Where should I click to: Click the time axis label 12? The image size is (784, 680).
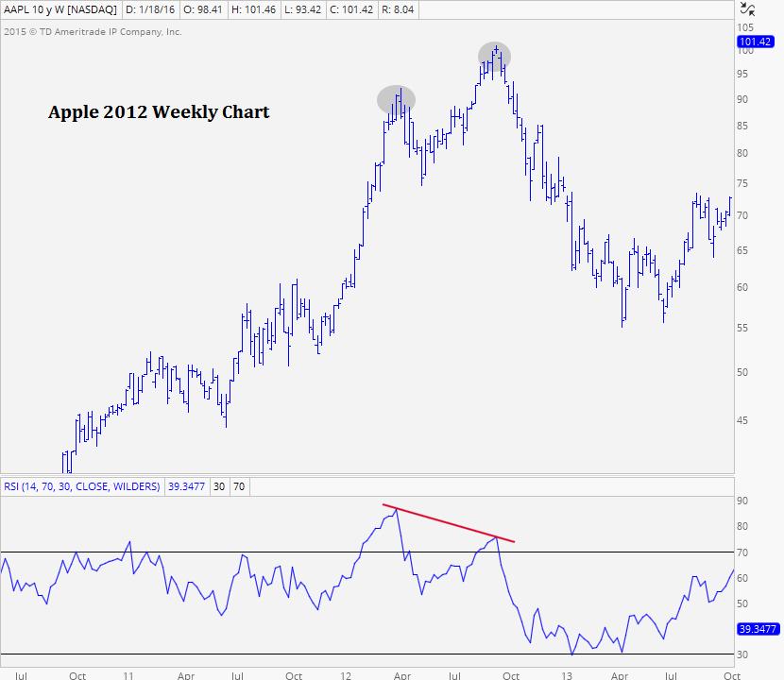[346, 675]
